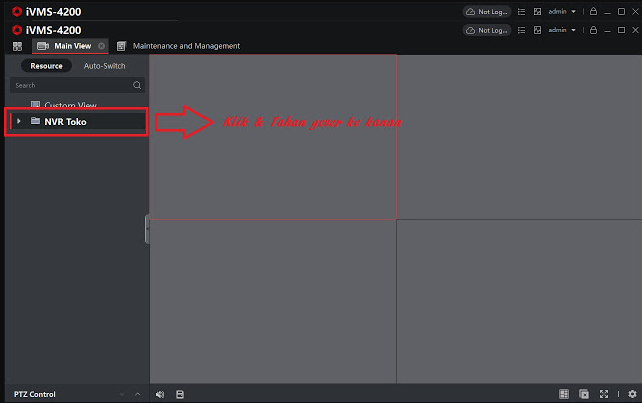Open the front window task list icon
The height and width of the screenshot is (403, 642).
pos(521,30)
